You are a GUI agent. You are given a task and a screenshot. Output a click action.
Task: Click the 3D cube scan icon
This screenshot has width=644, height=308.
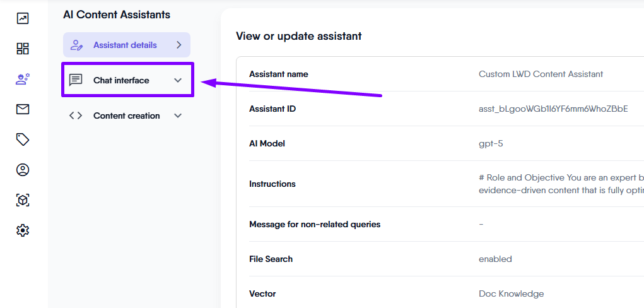pos(23,200)
